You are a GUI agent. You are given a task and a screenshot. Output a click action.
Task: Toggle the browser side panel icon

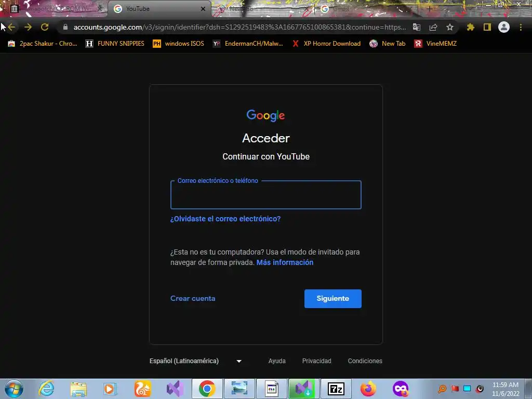[487, 27]
